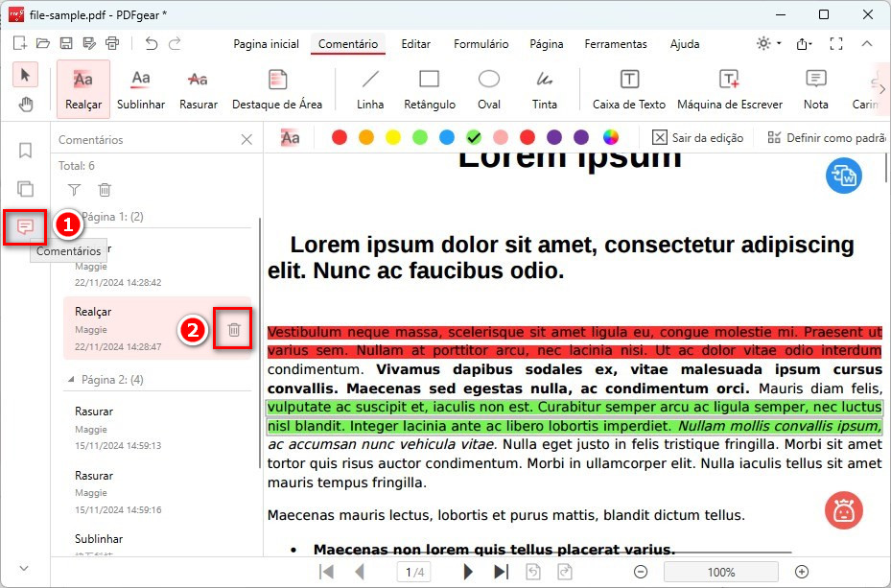Viewport: 891px width, 588px height.
Task: Open the Ferramentas menu
Action: 615,44
